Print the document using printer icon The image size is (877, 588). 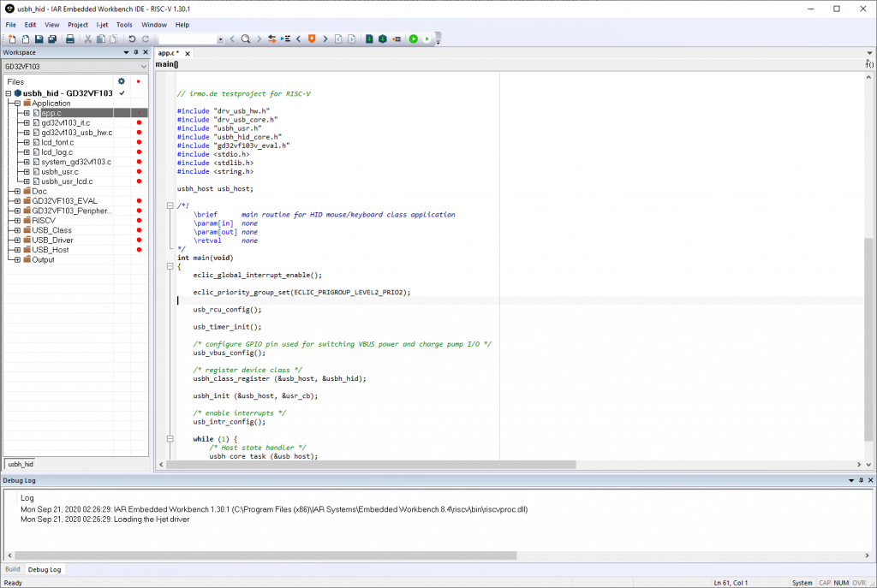tap(70, 39)
